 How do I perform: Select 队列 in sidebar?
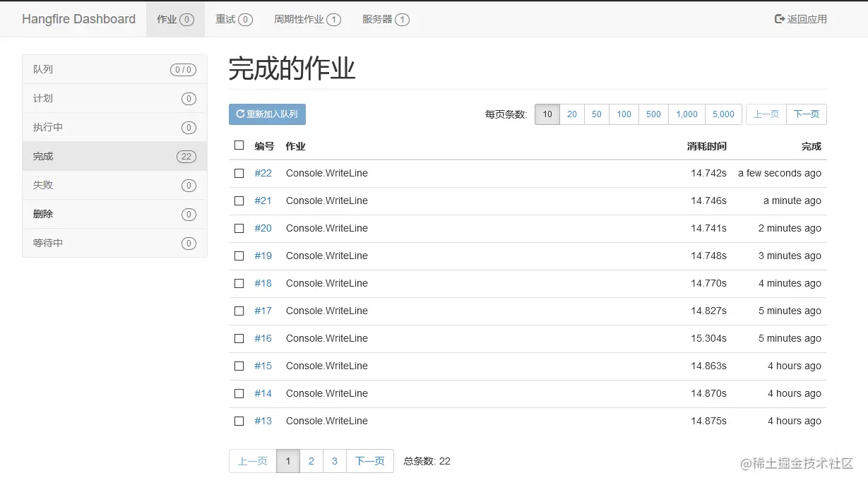tap(114, 69)
